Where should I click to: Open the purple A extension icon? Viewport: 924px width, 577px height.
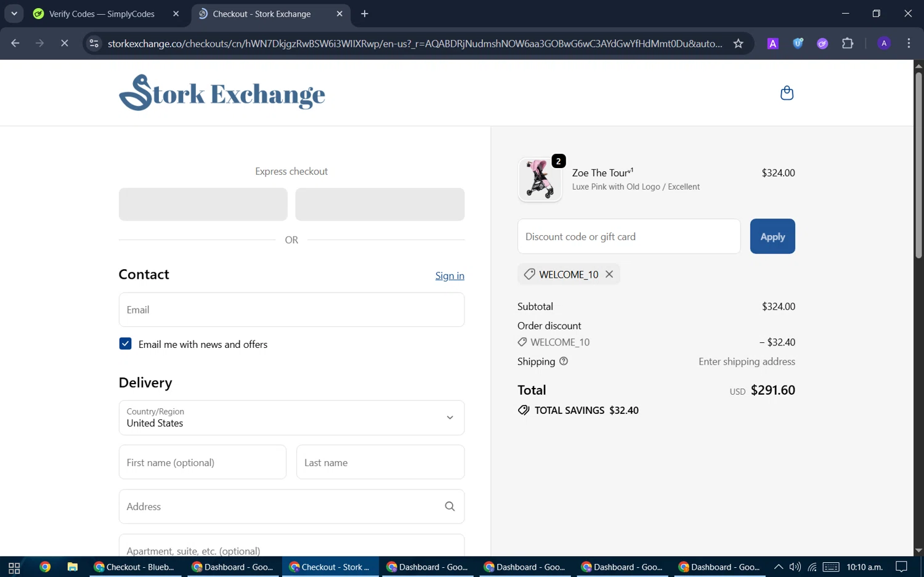[x=772, y=43]
